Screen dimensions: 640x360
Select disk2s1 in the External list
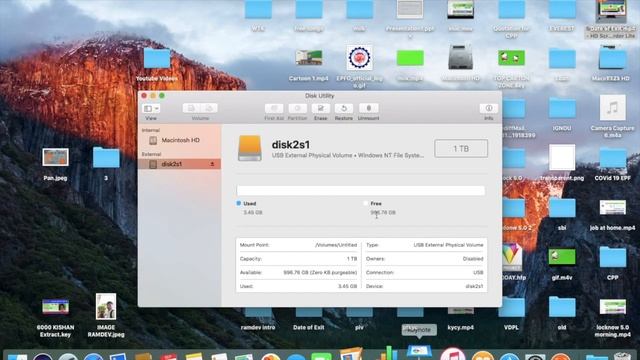pyautogui.click(x=180, y=164)
